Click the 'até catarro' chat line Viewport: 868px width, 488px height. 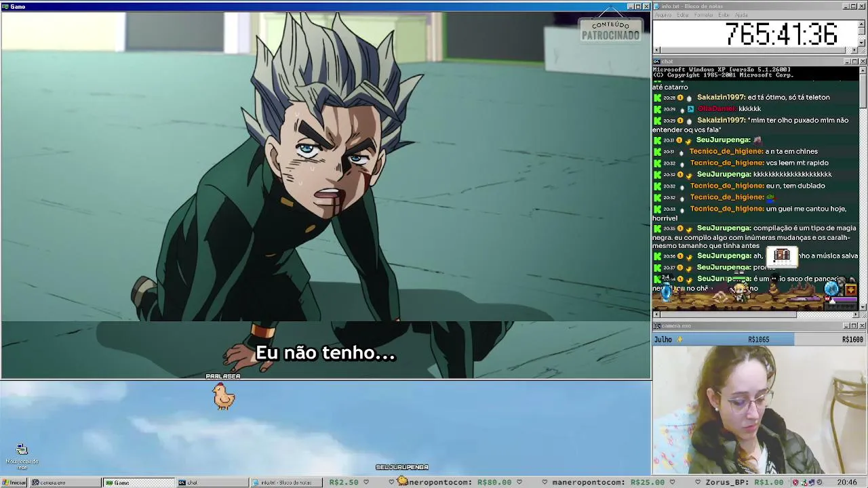(670, 87)
